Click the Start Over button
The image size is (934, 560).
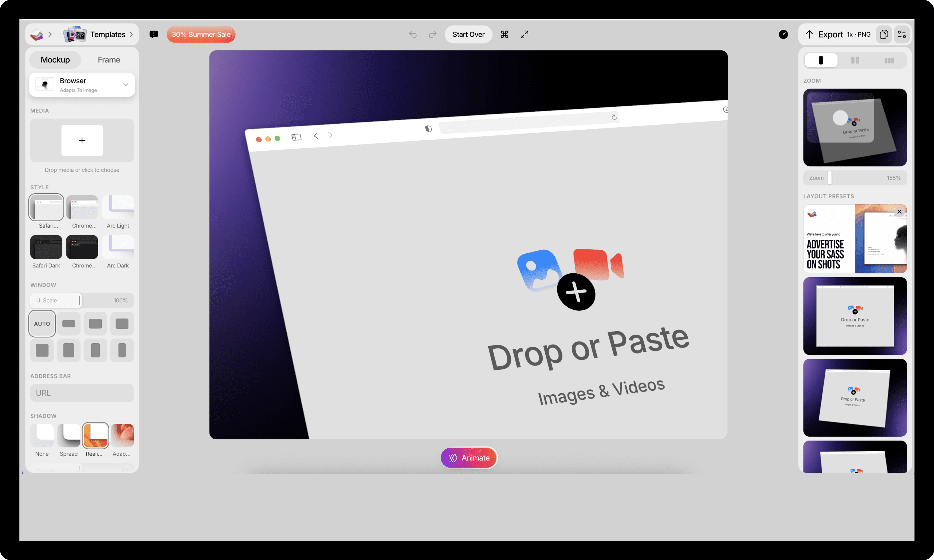tap(468, 34)
